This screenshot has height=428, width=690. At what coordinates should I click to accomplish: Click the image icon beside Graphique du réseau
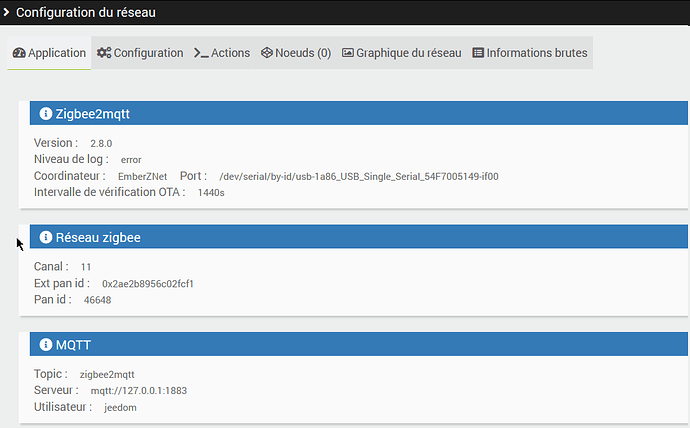(x=348, y=53)
